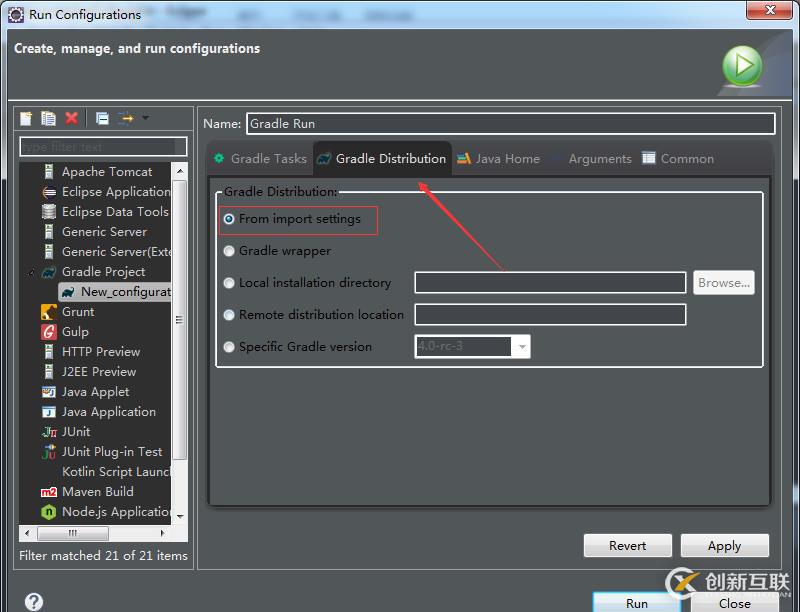Click the horizontal scrollbar thumb
The image size is (800, 612).
click(73, 533)
